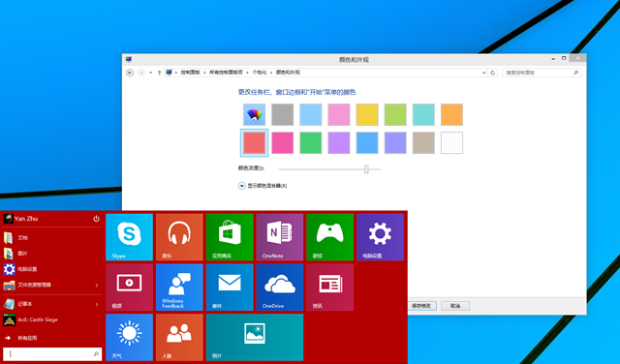Open PC settings from Start menu list

[51, 269]
